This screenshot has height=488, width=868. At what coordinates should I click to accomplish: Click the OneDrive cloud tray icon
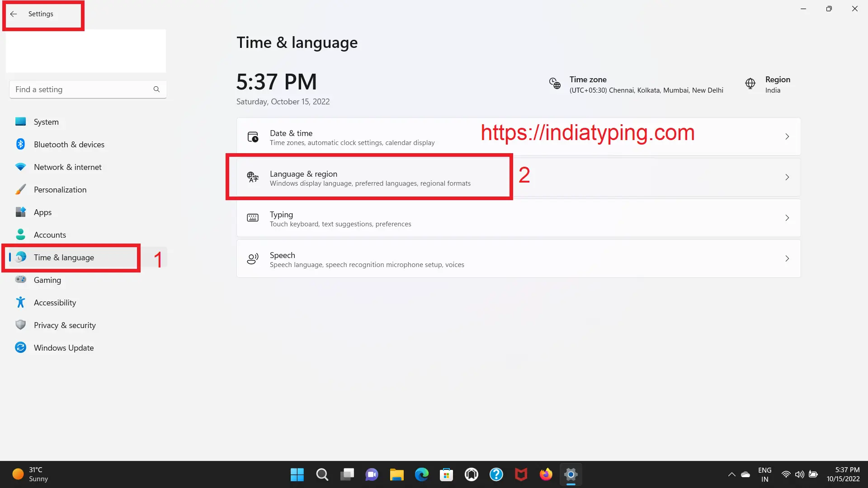[x=745, y=474]
